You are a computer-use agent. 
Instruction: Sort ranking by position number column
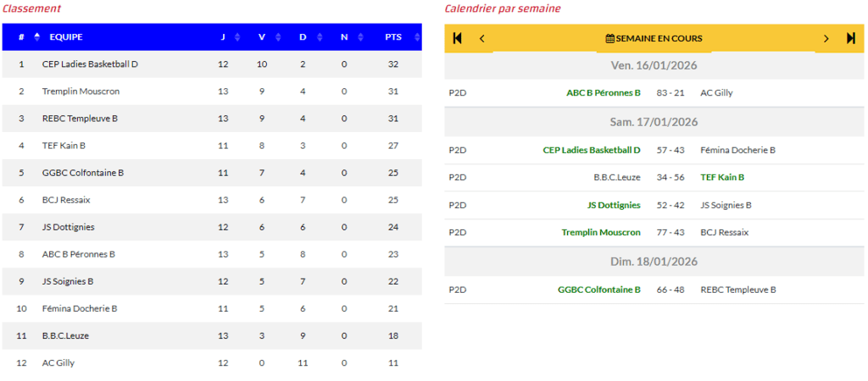coord(36,37)
